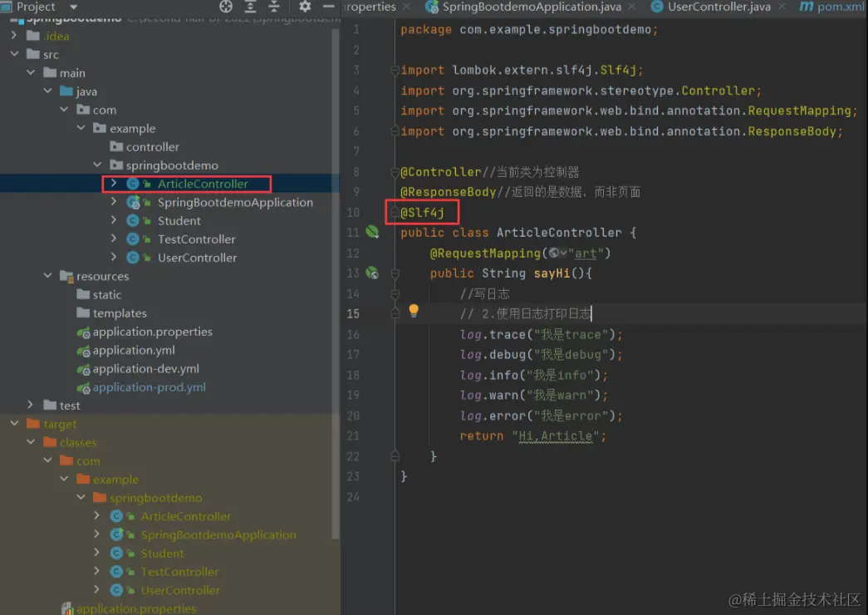Screen dimensions: 868x615
Task: Collapse the example package under main
Action: pos(81,128)
